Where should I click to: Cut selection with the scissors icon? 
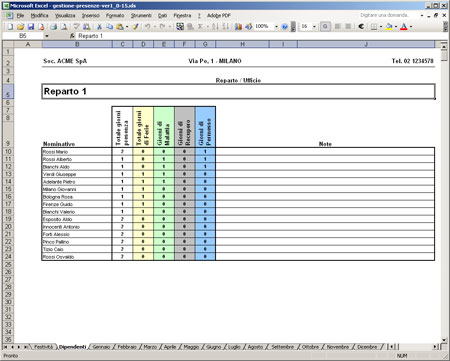pyautogui.click(x=99, y=27)
